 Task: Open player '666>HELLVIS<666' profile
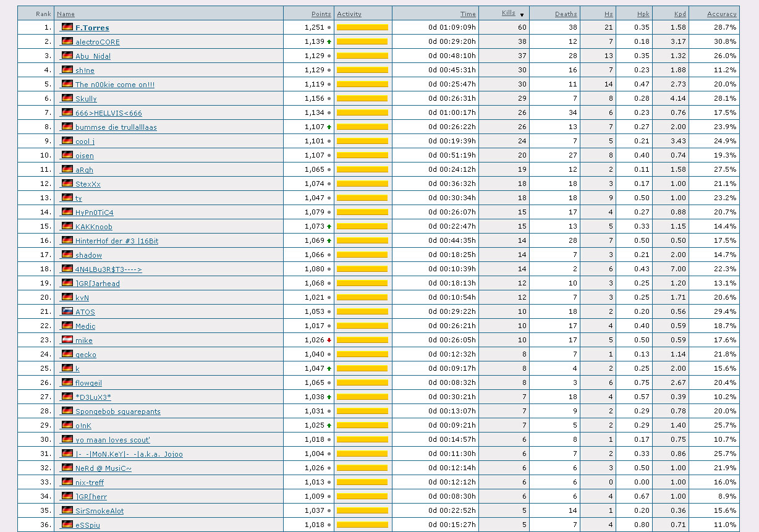[108, 112]
